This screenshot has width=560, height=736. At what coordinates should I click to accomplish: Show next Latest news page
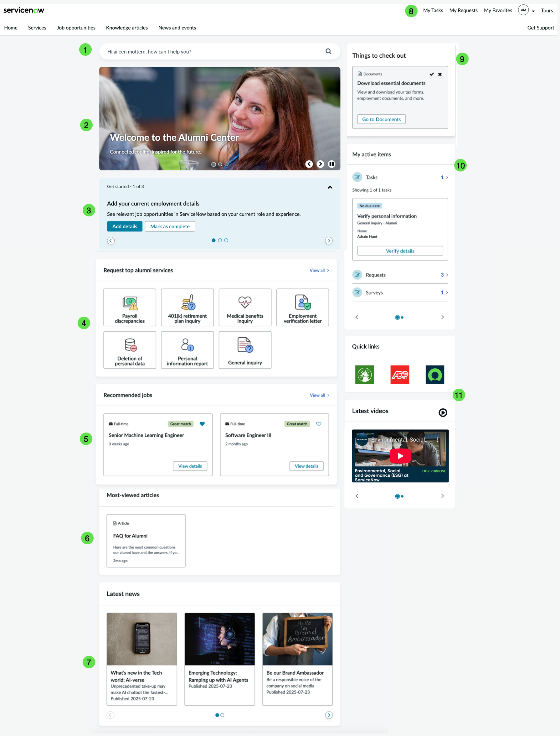tap(329, 715)
